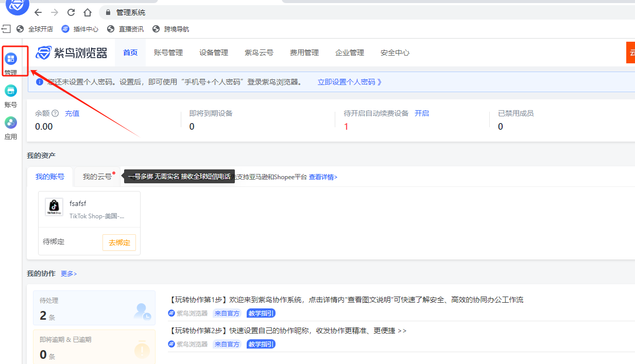Click the TikTok Shop account icon
The image size is (635, 364).
pos(54,207)
